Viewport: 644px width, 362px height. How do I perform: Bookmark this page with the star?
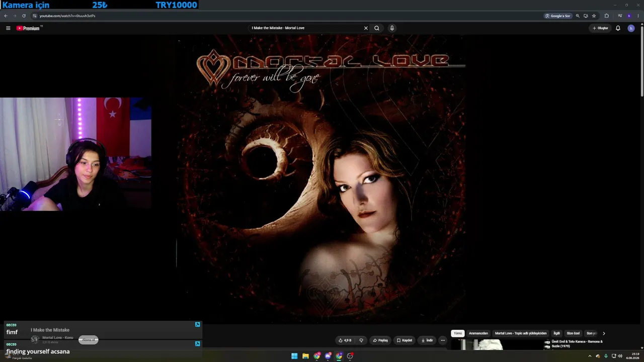(594, 16)
